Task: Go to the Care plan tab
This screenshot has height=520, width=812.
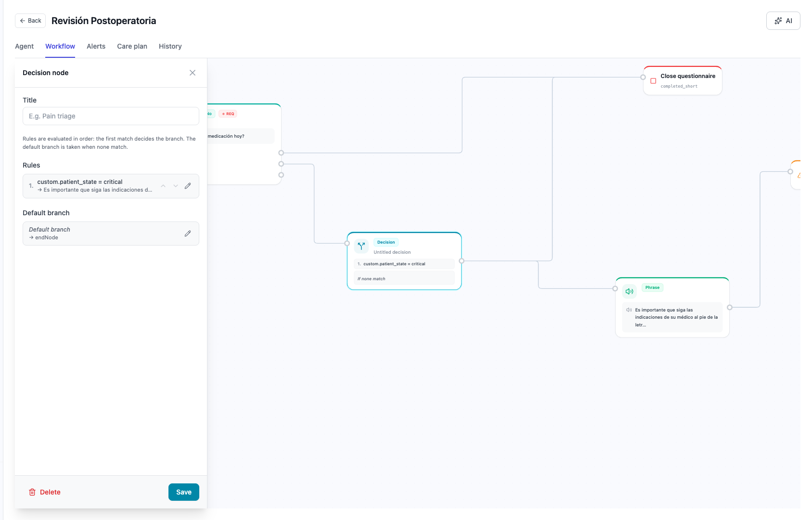Action: 132,46
